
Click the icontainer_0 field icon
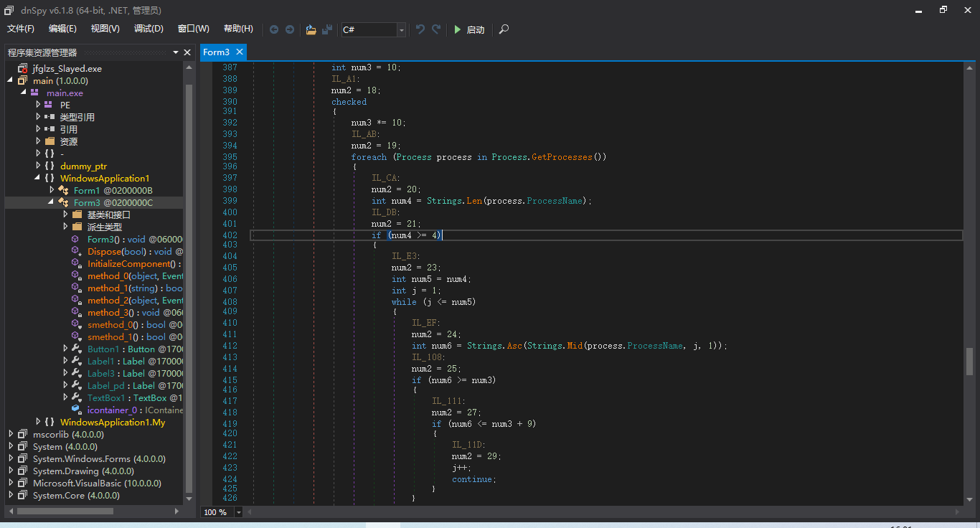point(77,410)
